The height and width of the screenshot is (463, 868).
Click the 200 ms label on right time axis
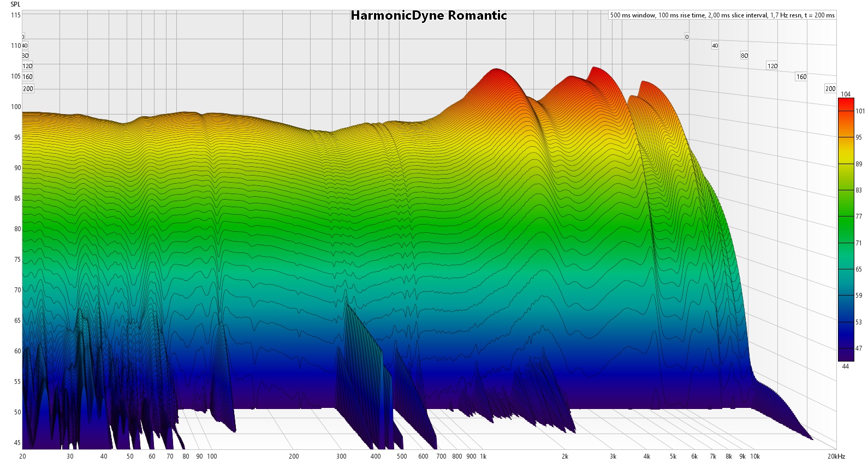[x=830, y=89]
